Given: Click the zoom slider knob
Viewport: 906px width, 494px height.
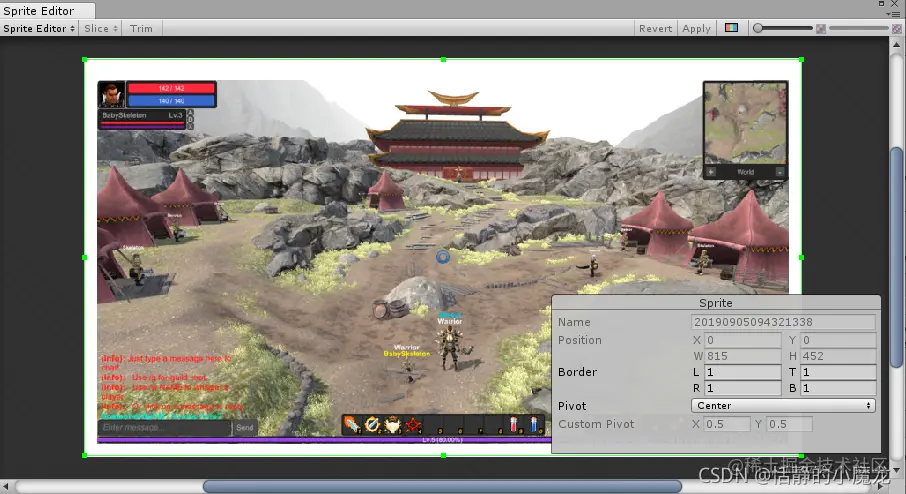Looking at the screenshot, I should 758,28.
